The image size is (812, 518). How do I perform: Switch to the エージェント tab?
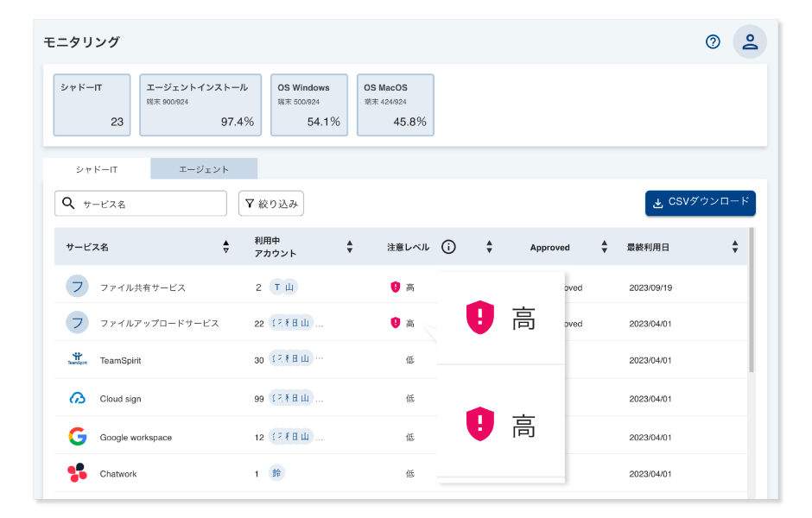(204, 168)
